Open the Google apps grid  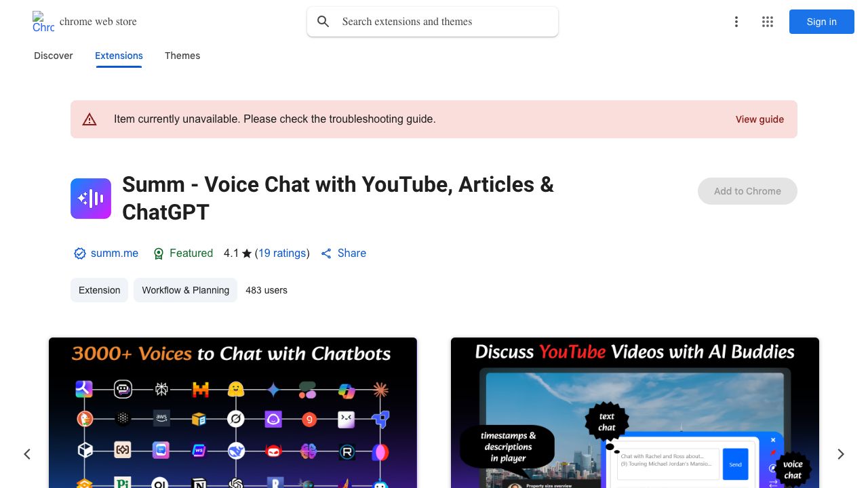768,22
